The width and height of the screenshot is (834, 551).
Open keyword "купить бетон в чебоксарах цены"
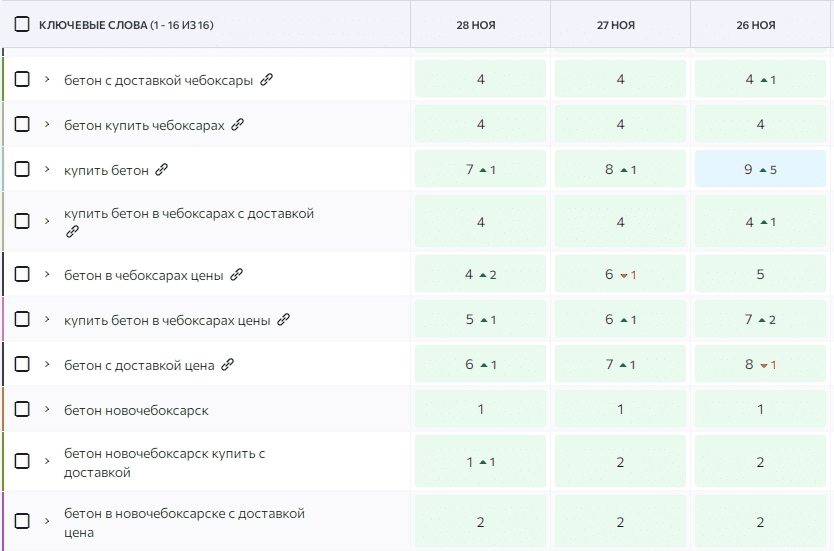(167, 320)
